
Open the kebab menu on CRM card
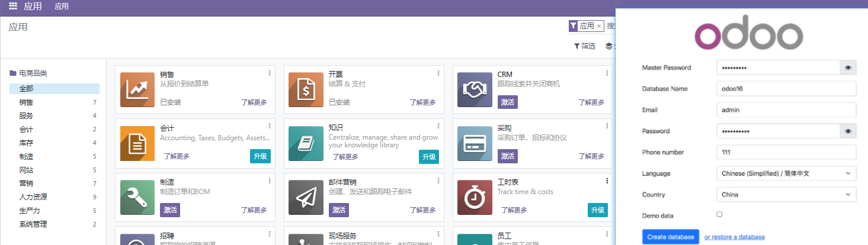pos(607,73)
